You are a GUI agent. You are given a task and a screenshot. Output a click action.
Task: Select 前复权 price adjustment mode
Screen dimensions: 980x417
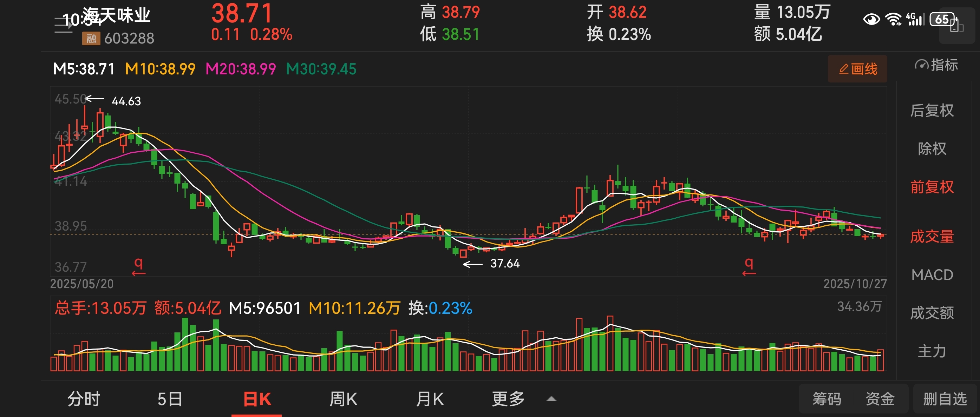point(932,187)
